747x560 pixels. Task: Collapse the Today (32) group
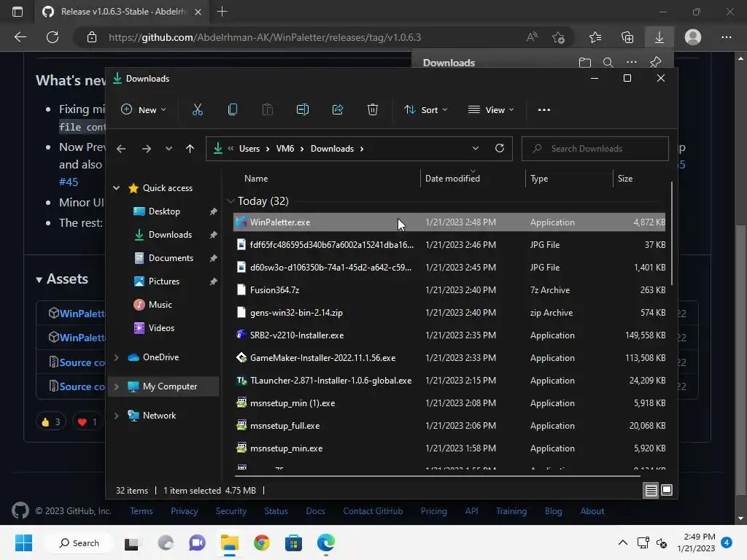coord(231,201)
